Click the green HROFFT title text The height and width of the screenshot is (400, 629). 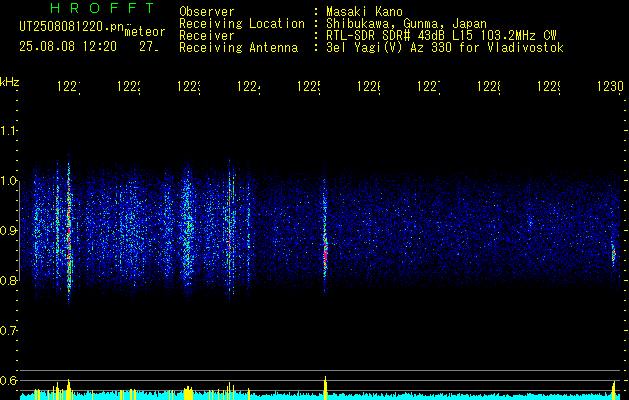103,8
